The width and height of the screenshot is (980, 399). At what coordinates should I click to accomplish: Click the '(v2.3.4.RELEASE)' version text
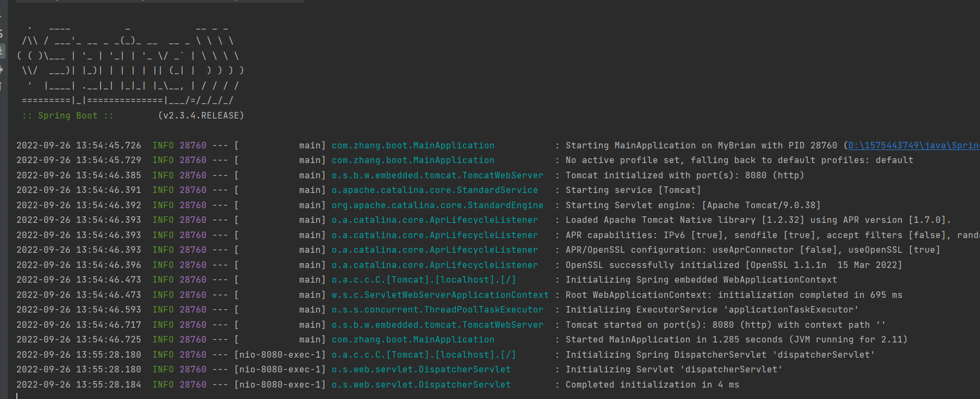click(201, 116)
